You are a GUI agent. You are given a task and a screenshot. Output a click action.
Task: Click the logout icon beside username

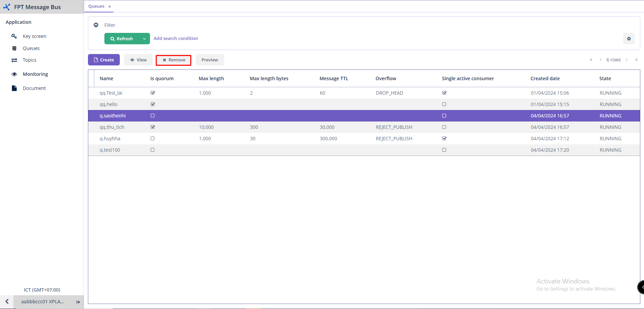coord(78,302)
